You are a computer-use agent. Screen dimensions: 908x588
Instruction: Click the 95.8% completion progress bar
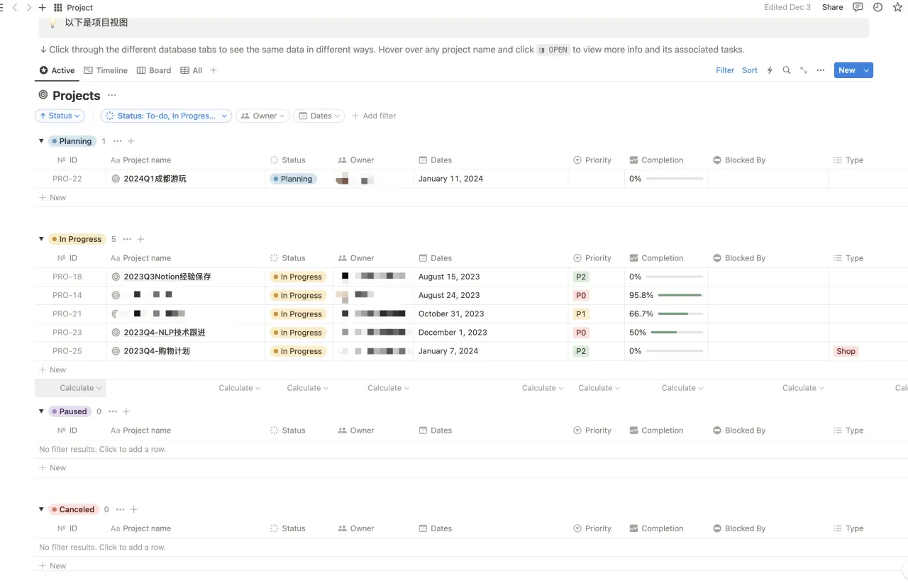click(x=680, y=295)
